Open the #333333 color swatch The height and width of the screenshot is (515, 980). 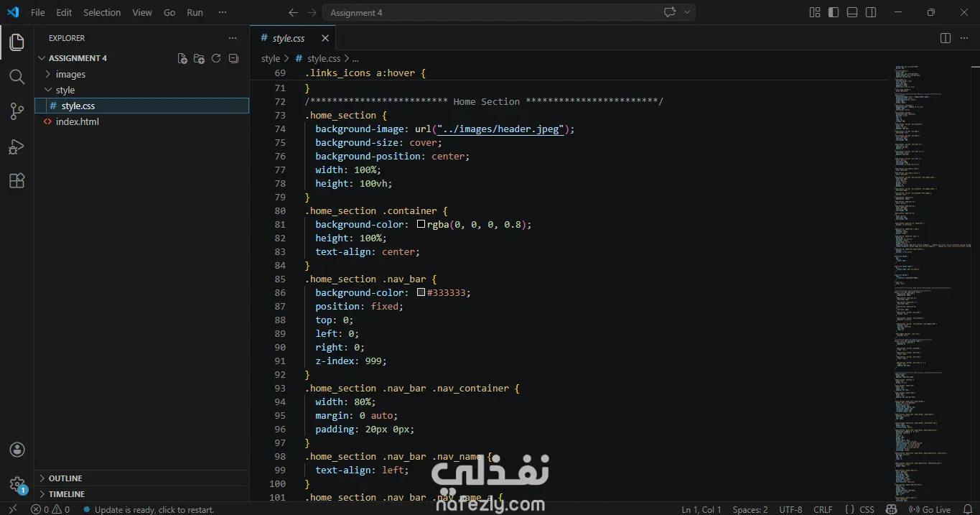tap(421, 293)
